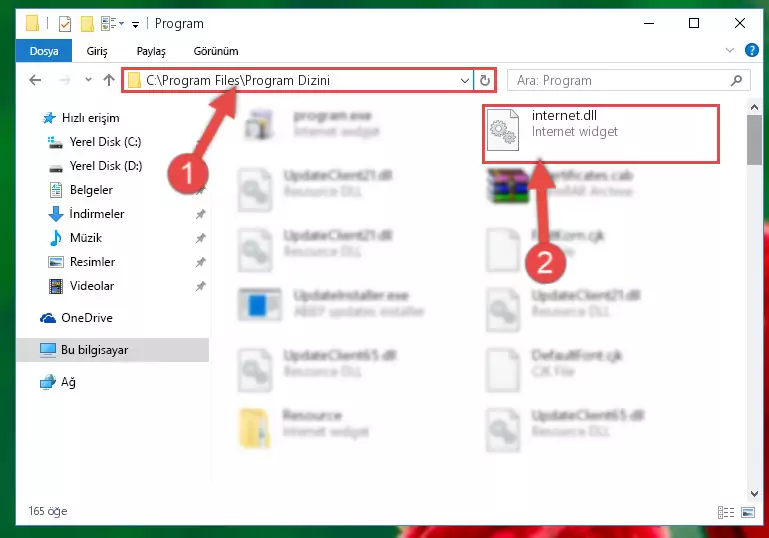The height and width of the screenshot is (538, 769).
Task: Select Bu bilgisayar in navigation pane
Action: tap(112, 350)
